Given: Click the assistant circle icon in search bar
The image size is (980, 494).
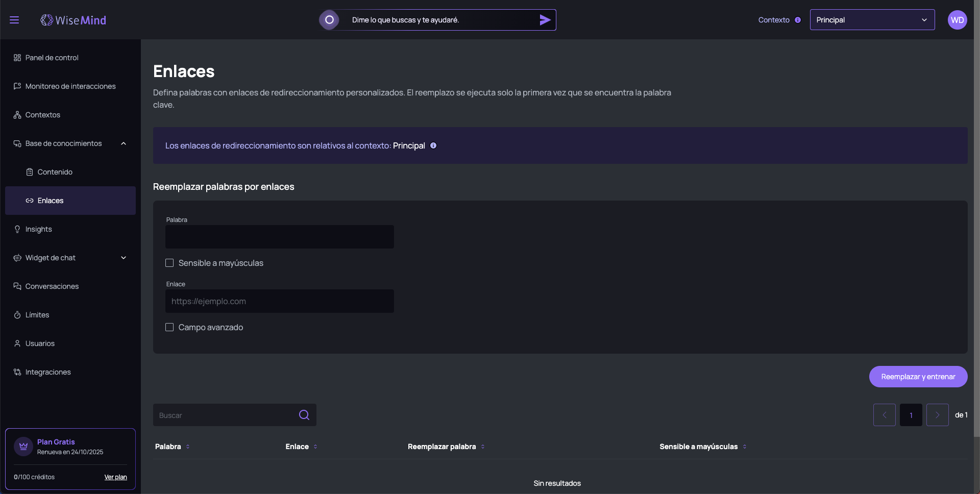Looking at the screenshot, I should point(329,20).
